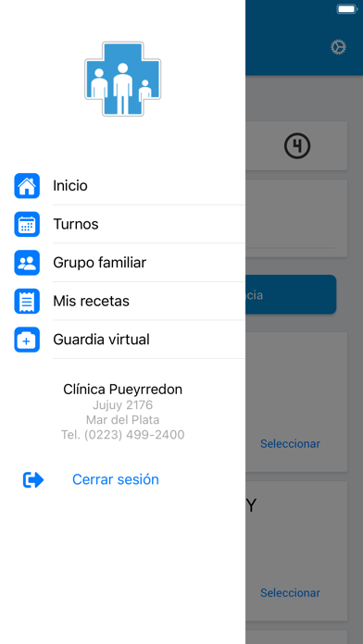363x644 pixels.
Task: Open Guardia virtual menu option
Action: [x=149, y=340]
